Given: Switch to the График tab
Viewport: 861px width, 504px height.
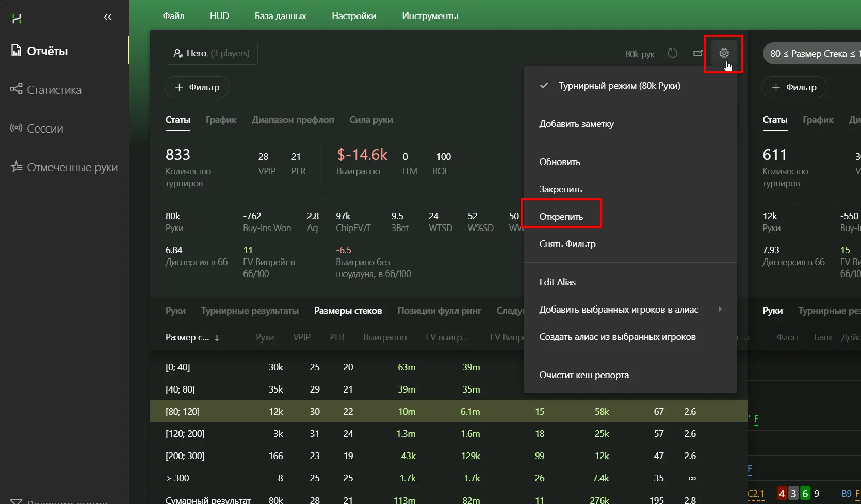Looking at the screenshot, I should tap(221, 120).
